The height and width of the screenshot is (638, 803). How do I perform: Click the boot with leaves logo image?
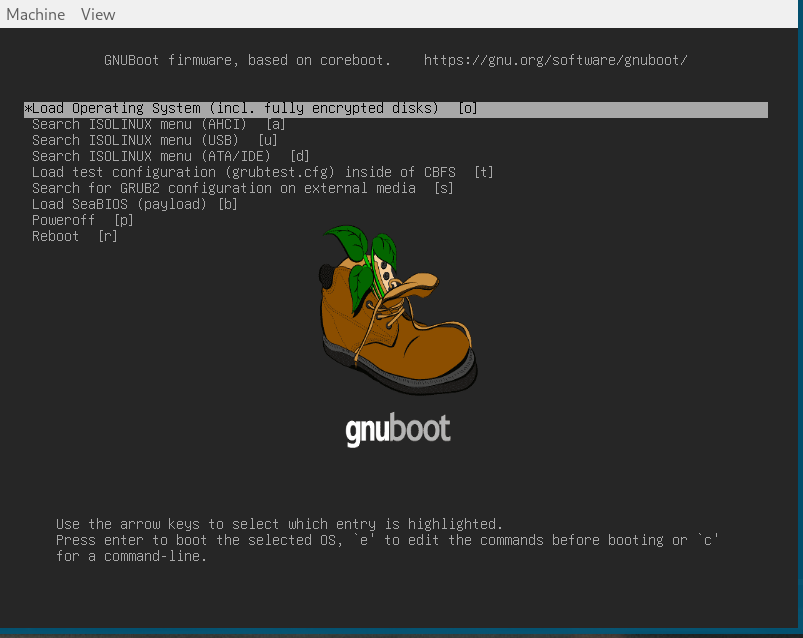point(398,310)
